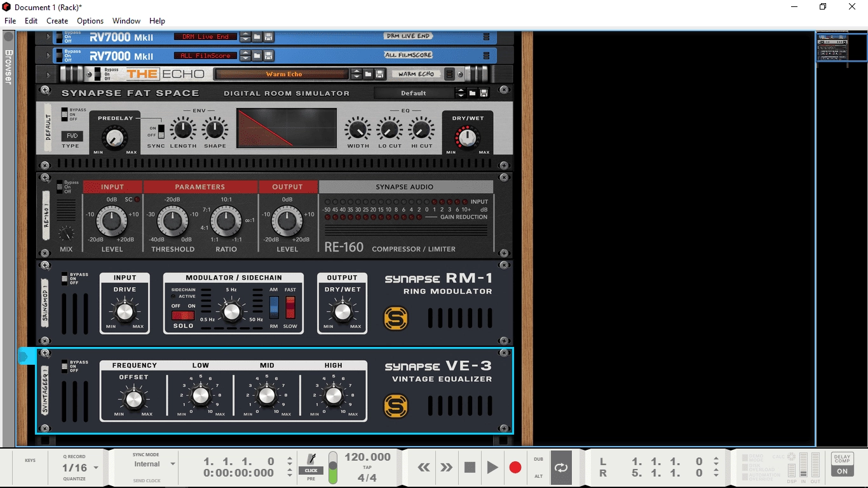This screenshot has height=488, width=868.
Task: Open the Create menu
Action: (57, 21)
